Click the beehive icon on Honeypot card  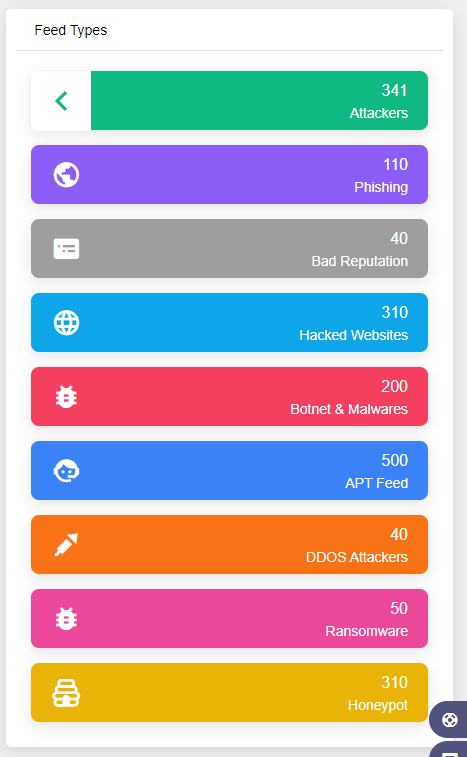coord(66,693)
